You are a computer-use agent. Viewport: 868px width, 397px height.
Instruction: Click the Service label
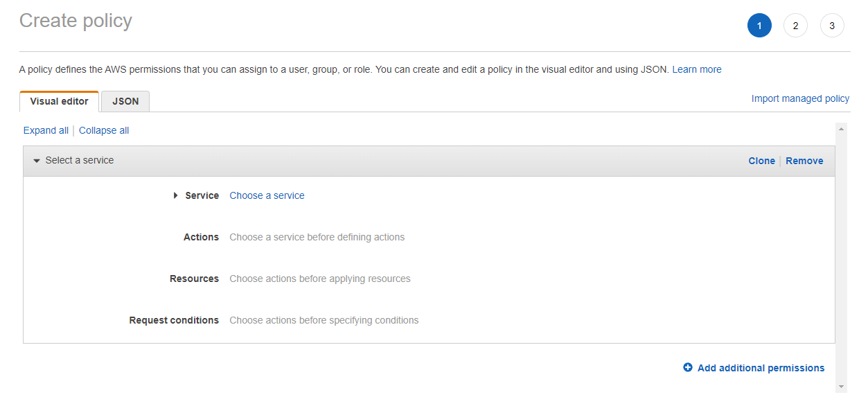tap(202, 195)
